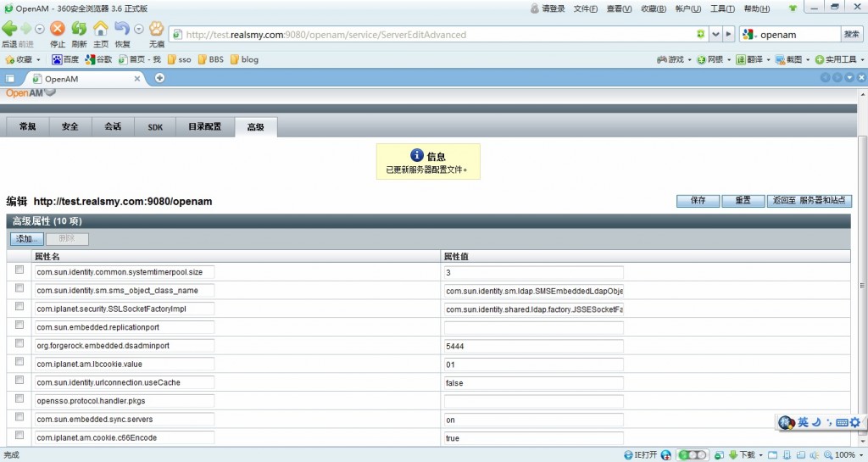Switch to the 安全 tab

[70, 126]
